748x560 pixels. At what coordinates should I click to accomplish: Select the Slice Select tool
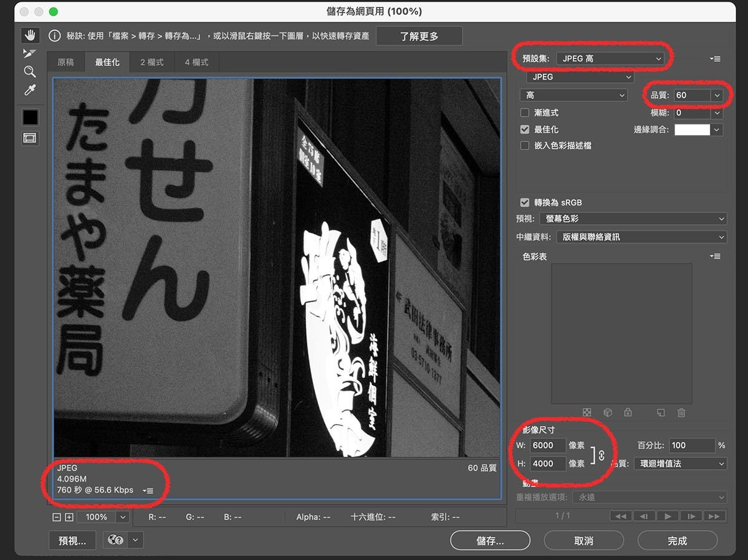click(x=29, y=54)
